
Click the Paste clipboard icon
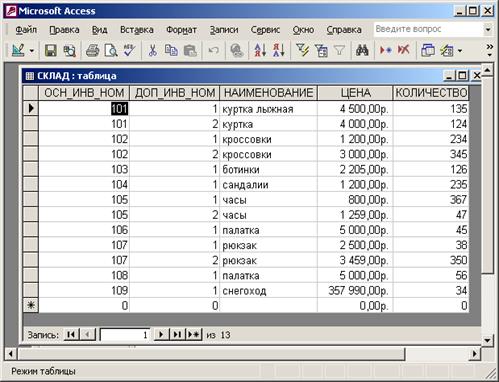[x=190, y=51]
